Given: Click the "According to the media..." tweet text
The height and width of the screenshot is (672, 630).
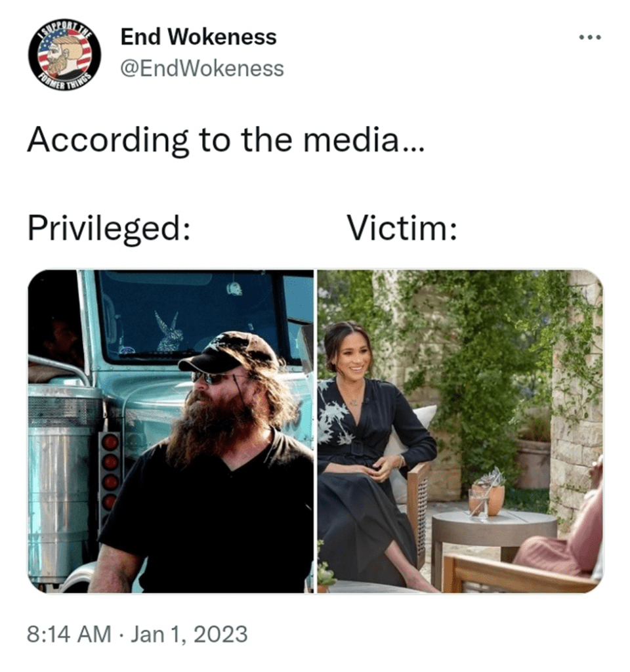Looking at the screenshot, I should coord(226,140).
